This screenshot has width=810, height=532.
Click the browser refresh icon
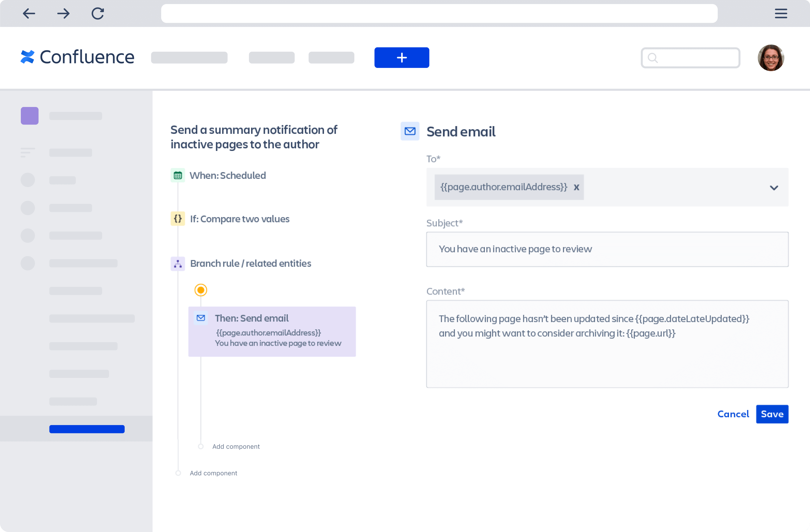(98, 14)
